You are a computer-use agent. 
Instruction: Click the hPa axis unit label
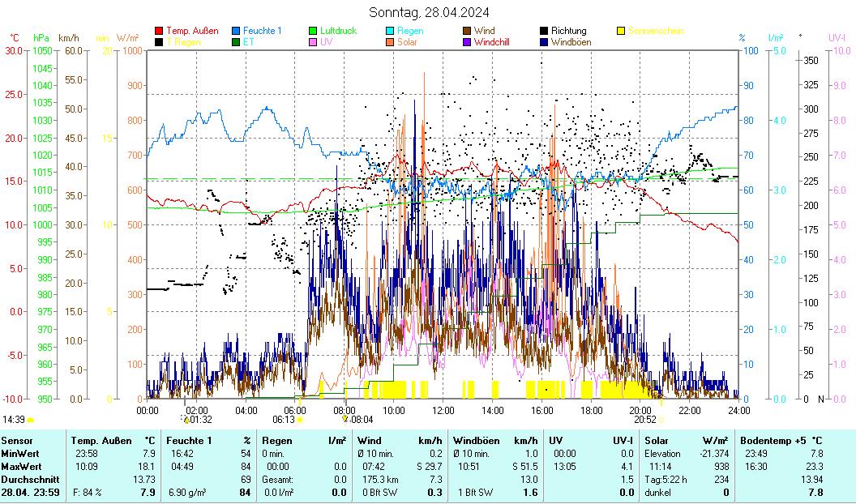click(41, 37)
